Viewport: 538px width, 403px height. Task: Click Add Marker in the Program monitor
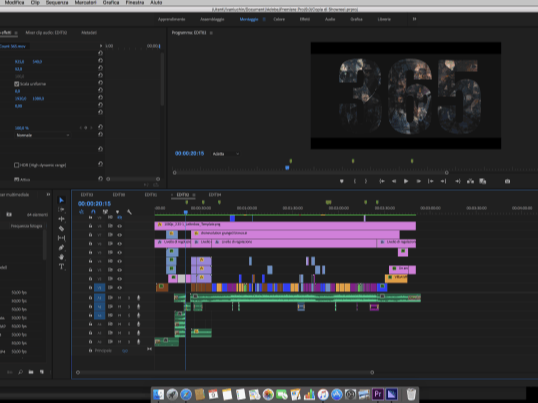click(x=341, y=181)
